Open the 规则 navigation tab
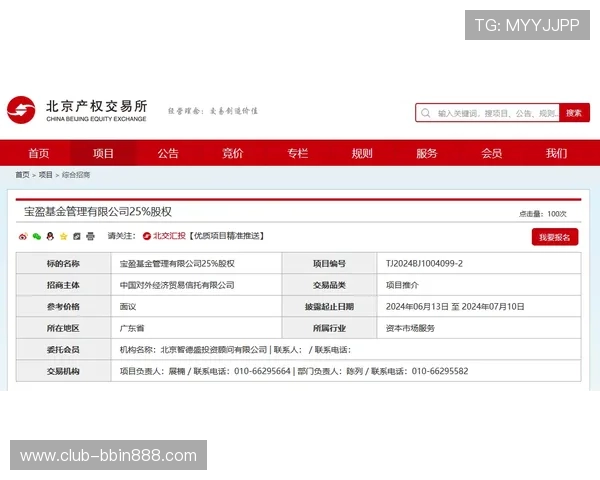600x480 pixels. [x=362, y=153]
